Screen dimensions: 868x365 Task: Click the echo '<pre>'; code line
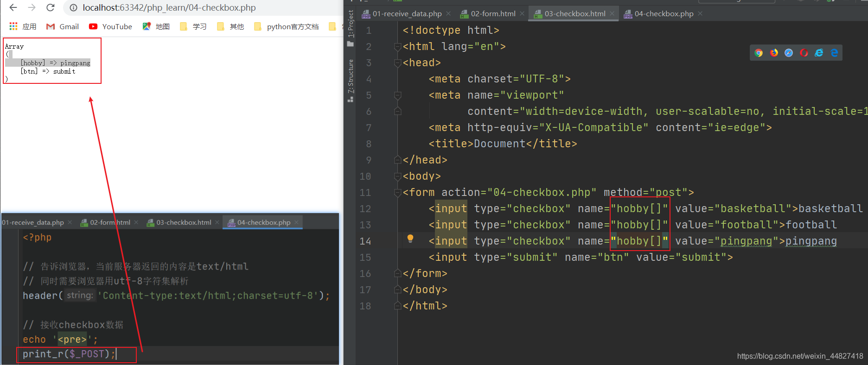(x=60, y=340)
